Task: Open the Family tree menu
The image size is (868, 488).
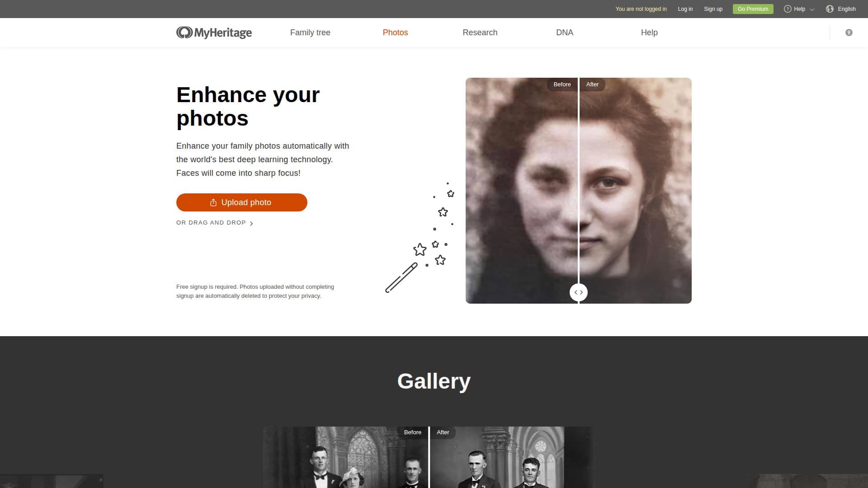Action: click(x=310, y=33)
